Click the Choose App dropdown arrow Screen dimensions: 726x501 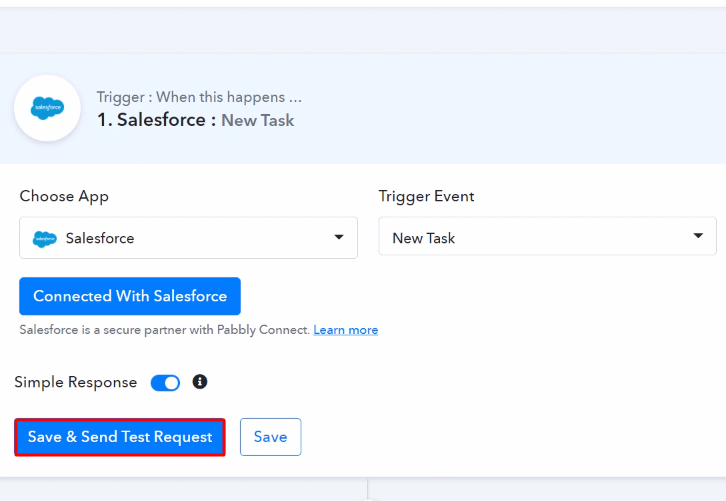point(339,237)
